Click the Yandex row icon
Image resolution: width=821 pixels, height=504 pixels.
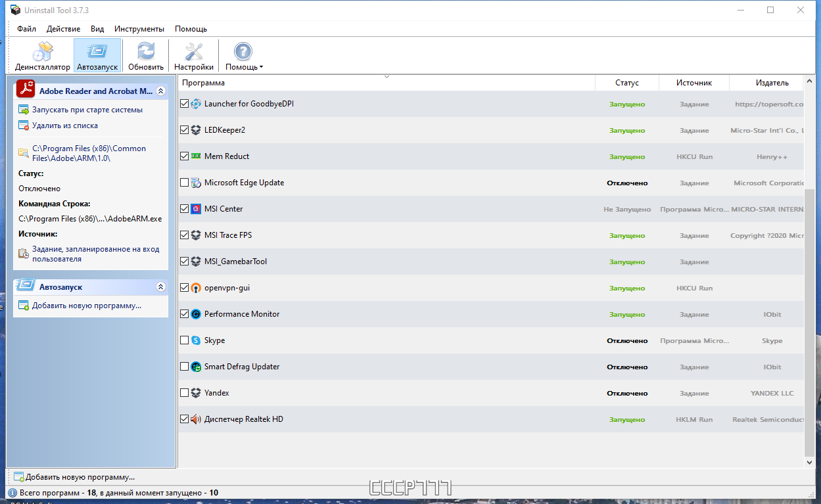coord(196,393)
